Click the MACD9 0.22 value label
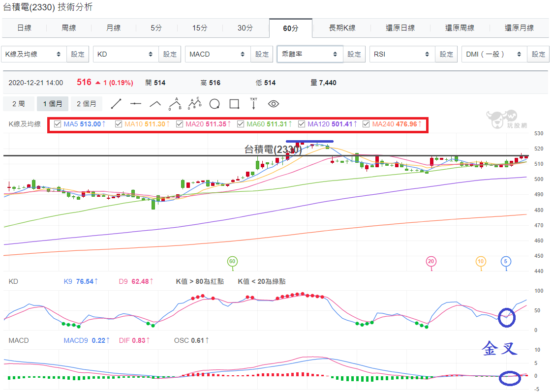Screen dimensions: 554x392 [x=87, y=340]
